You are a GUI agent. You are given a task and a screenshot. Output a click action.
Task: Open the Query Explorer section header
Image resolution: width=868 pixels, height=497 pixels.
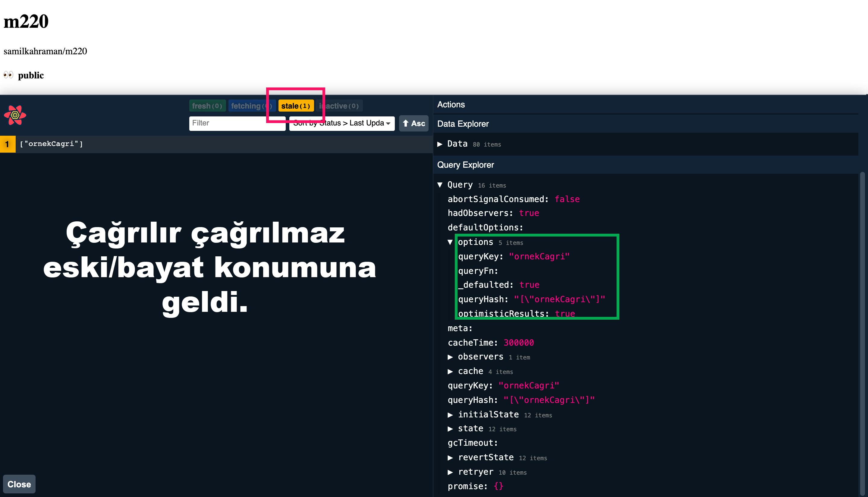coord(646,165)
